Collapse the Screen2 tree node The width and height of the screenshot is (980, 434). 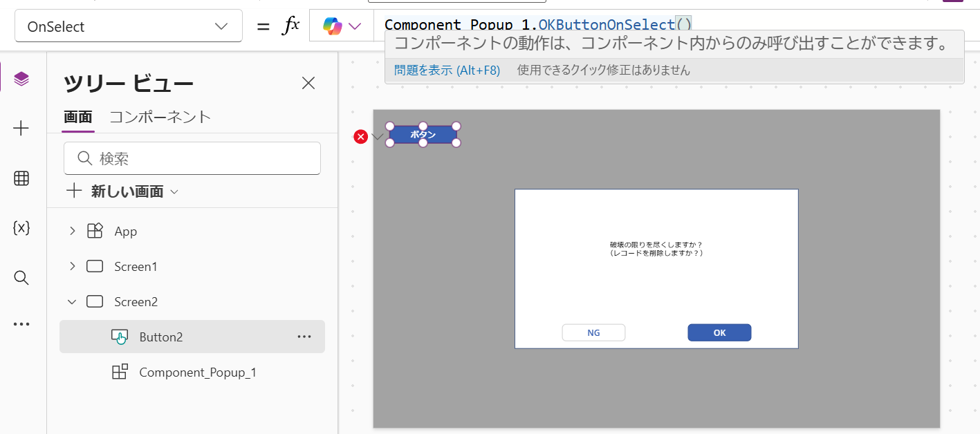point(72,301)
